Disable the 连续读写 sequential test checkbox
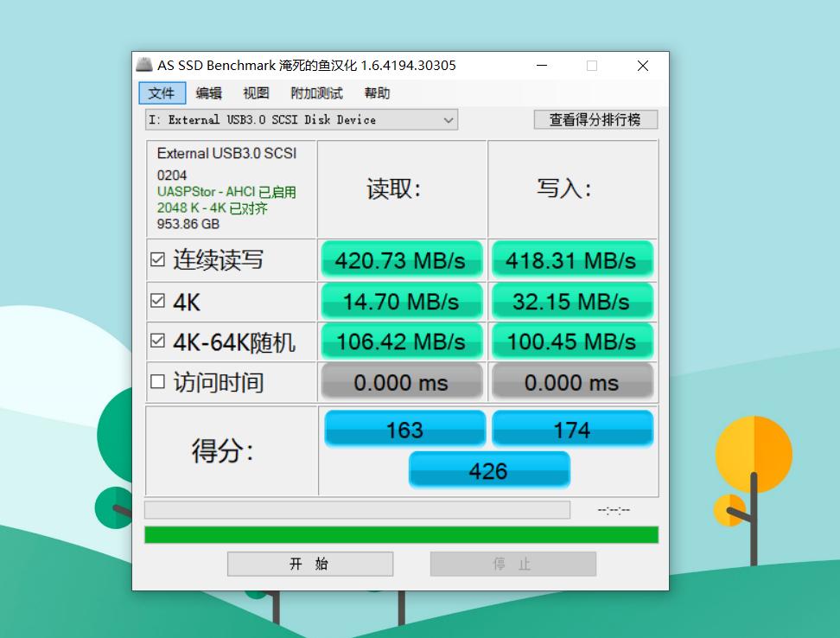Viewport: 840px width, 638px height. coord(159,259)
